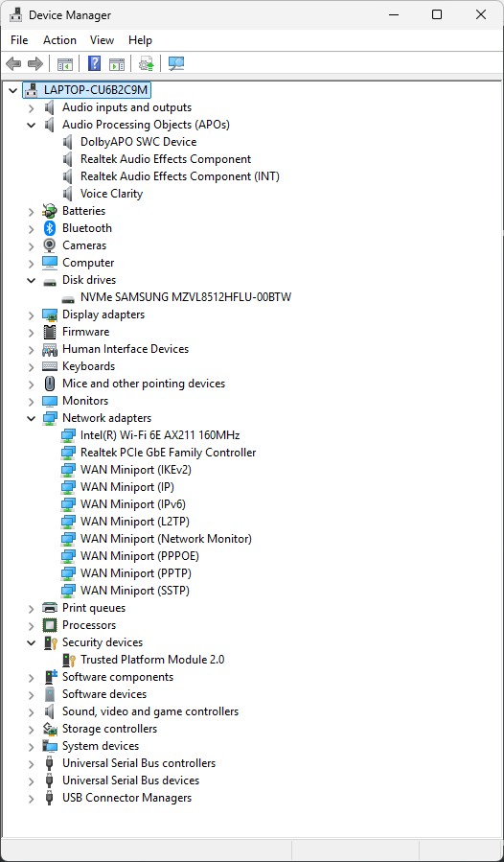
Task: Click the Back arrow toolbar icon
Action: [x=13, y=64]
